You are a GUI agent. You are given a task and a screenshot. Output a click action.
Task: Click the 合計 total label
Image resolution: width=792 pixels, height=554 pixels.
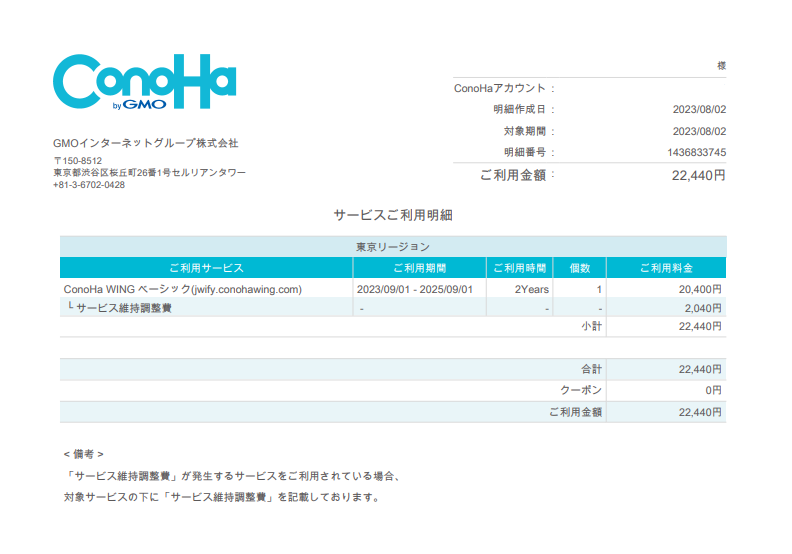[x=591, y=369]
